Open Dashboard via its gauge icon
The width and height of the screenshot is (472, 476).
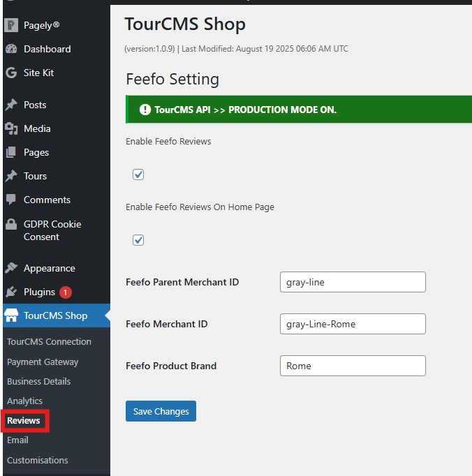[11, 49]
